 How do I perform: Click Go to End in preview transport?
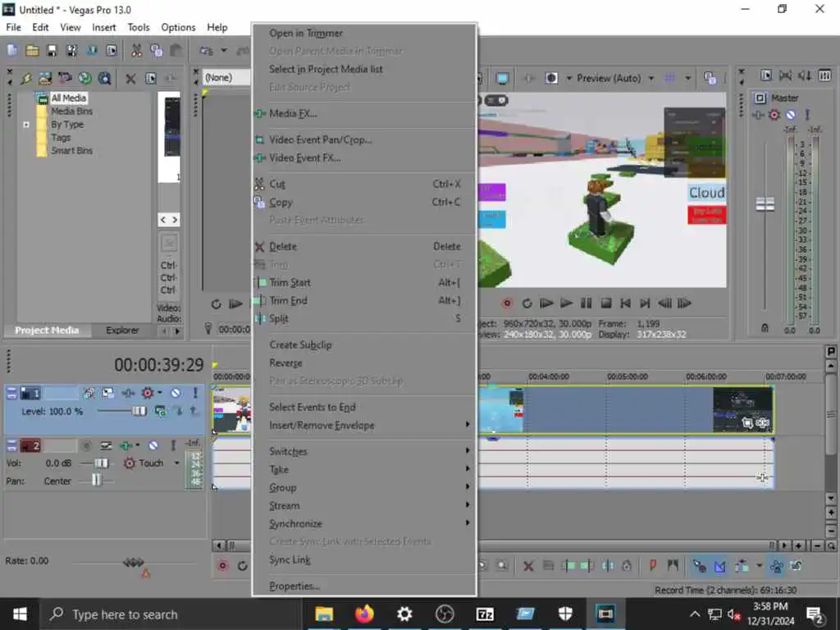(x=645, y=304)
